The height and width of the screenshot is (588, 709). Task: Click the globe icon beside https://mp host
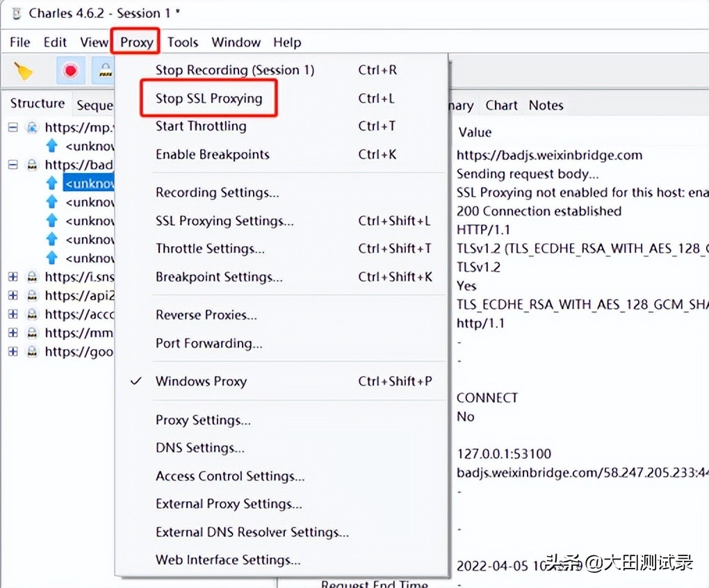32,127
